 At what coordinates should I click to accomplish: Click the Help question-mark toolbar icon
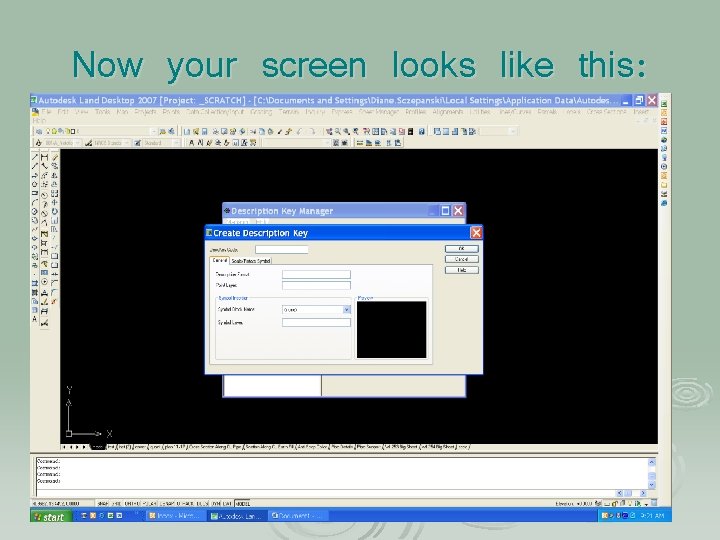pyautogui.click(x=422, y=131)
